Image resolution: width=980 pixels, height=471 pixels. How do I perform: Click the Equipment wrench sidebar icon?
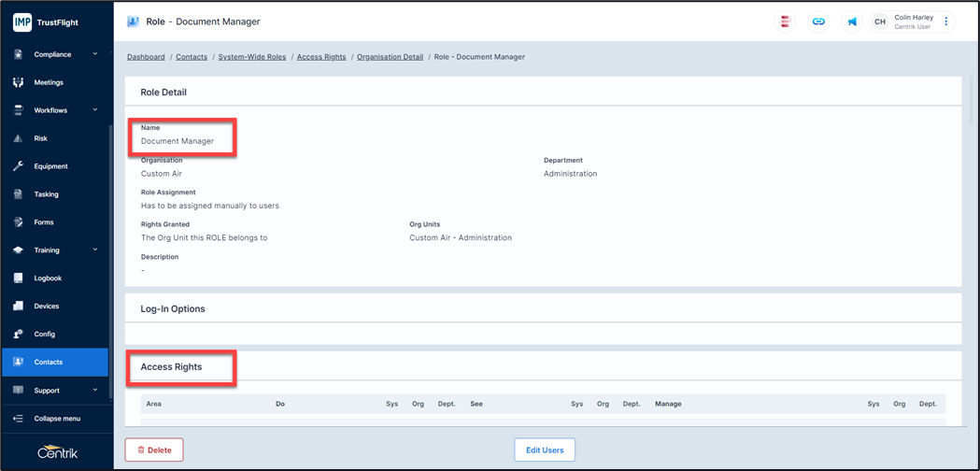18,166
